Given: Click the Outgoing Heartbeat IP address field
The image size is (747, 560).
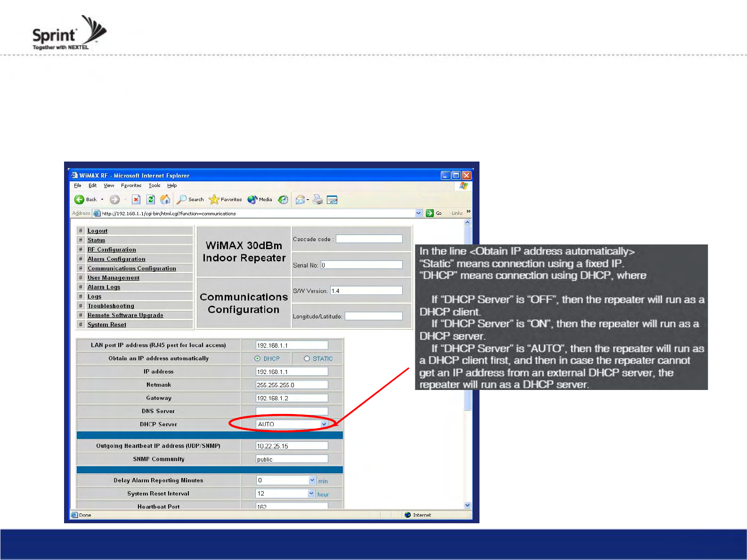Looking at the screenshot, I should tap(292, 446).
